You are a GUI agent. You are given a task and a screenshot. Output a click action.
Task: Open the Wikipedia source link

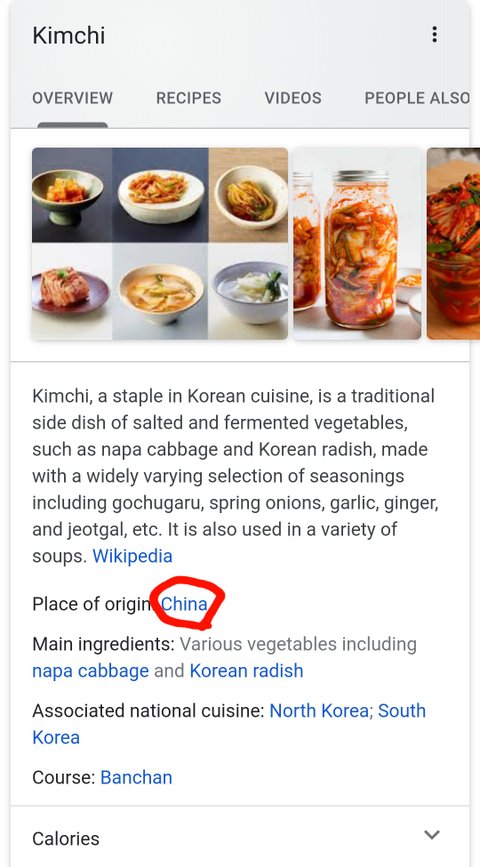click(132, 556)
